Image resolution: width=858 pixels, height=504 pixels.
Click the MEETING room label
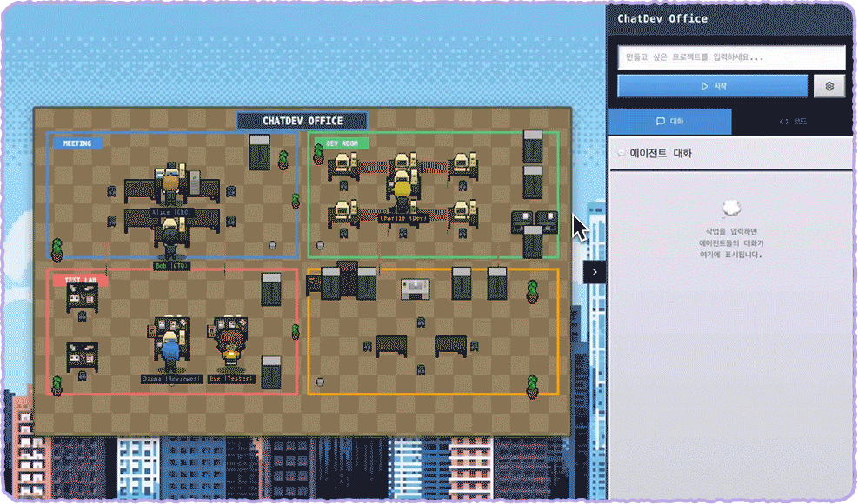pyautogui.click(x=77, y=143)
